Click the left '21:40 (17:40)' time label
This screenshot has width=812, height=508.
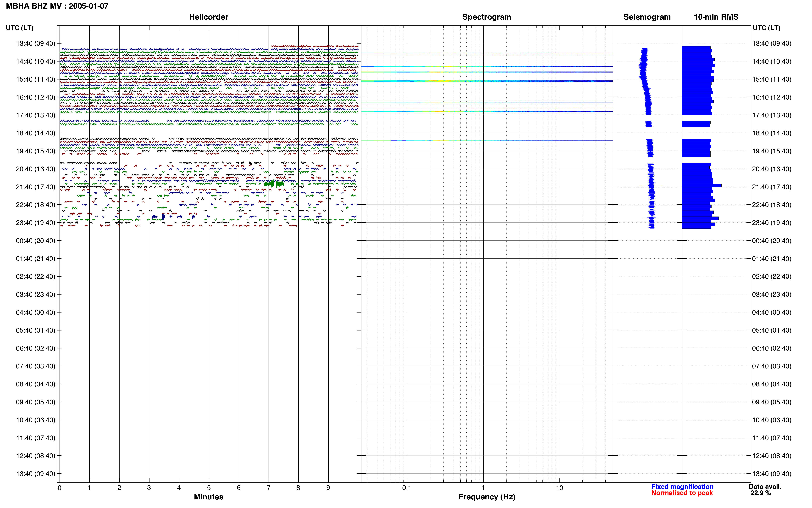[x=35, y=187]
